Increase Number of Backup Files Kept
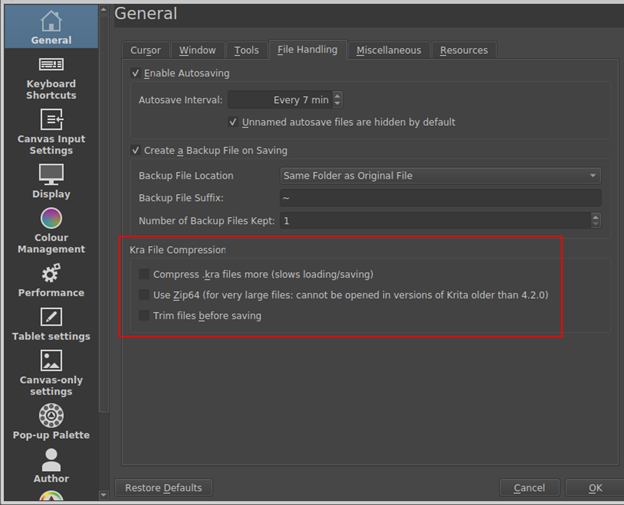Image resolution: width=624 pixels, height=505 pixels. coord(595,217)
